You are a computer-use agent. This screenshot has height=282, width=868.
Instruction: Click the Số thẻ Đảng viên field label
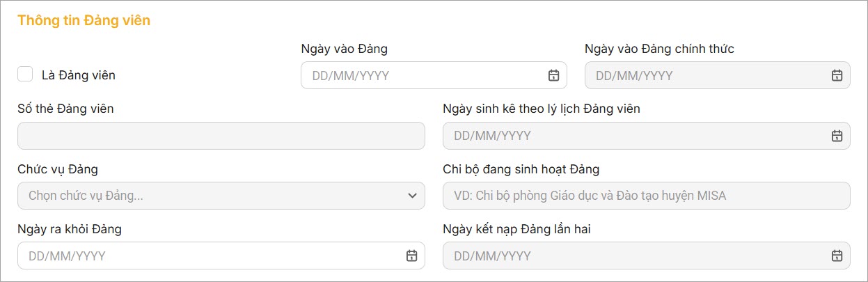[65, 109]
